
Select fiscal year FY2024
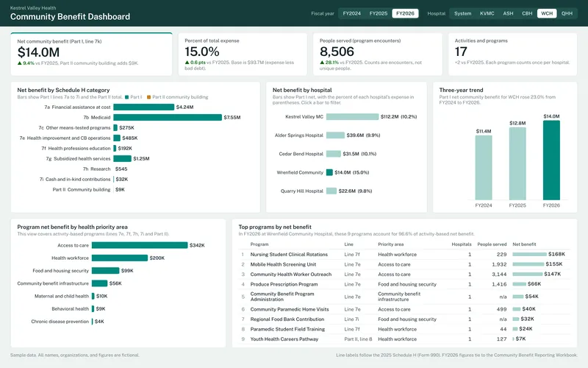[x=352, y=13]
